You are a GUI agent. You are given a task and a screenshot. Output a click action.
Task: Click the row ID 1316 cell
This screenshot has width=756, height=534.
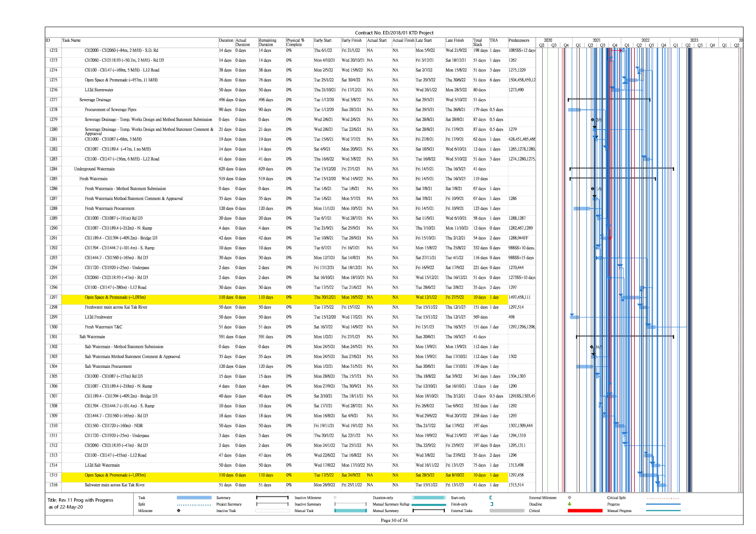coord(53,485)
